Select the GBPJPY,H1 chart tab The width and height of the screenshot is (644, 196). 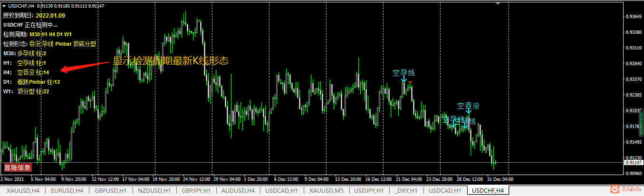tap(197, 190)
